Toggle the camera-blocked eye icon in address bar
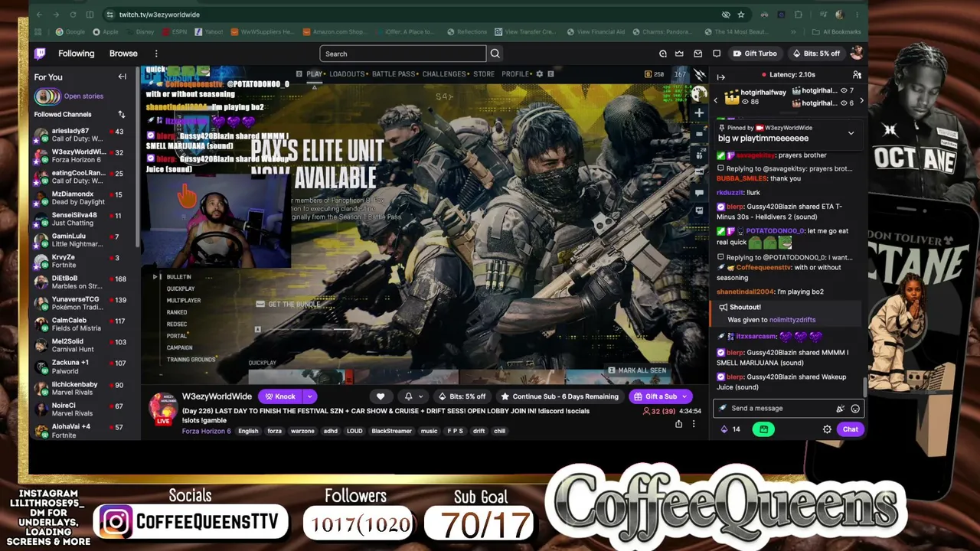This screenshot has height=551, width=980. [x=726, y=15]
